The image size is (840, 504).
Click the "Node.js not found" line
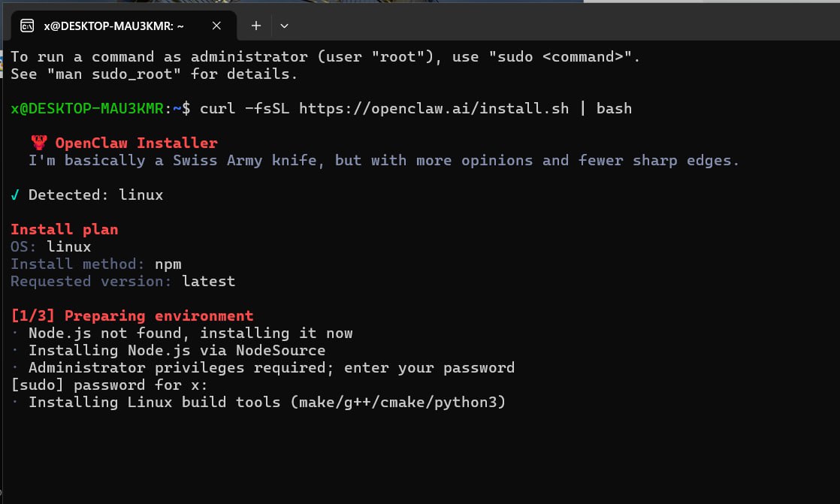click(x=190, y=333)
